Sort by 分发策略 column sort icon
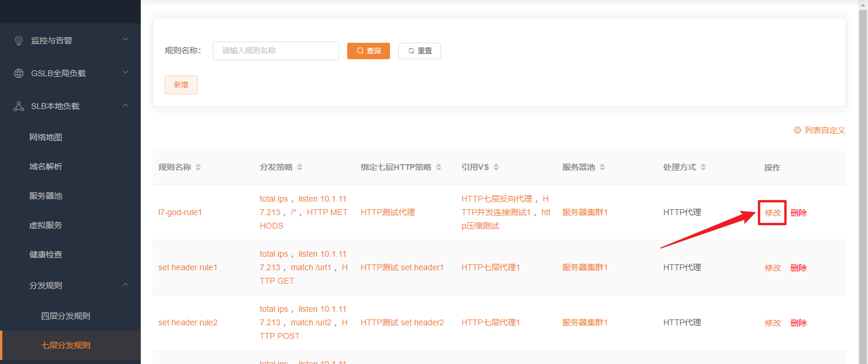Viewport: 868px width, 364px height. (x=300, y=168)
